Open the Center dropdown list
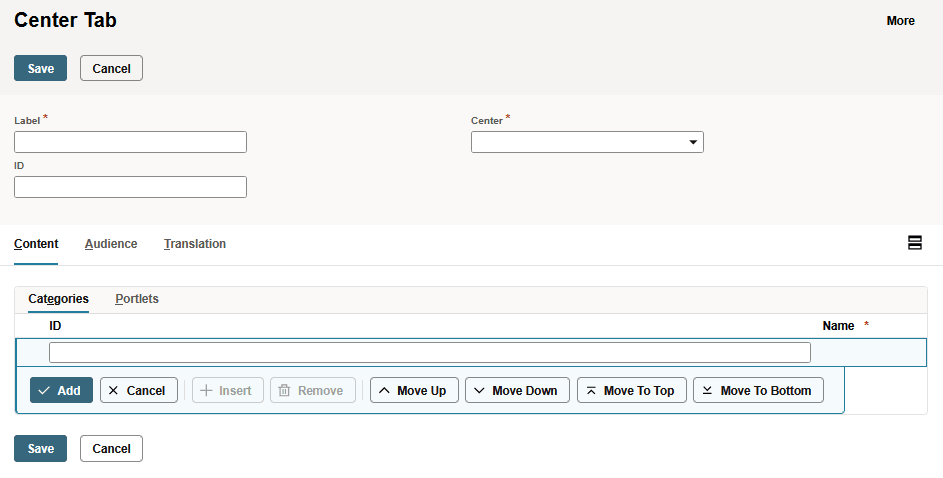This screenshot has height=478, width=943. (x=587, y=142)
